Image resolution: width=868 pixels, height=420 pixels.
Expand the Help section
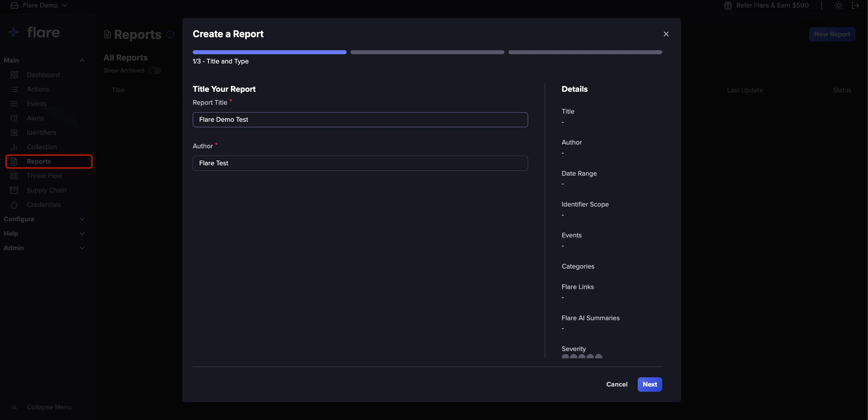(x=82, y=233)
